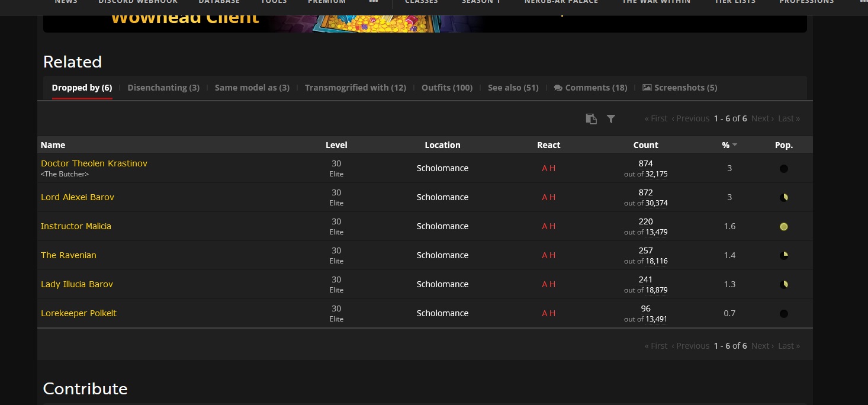Sort by the React column header
868x405 pixels.
(x=549, y=145)
